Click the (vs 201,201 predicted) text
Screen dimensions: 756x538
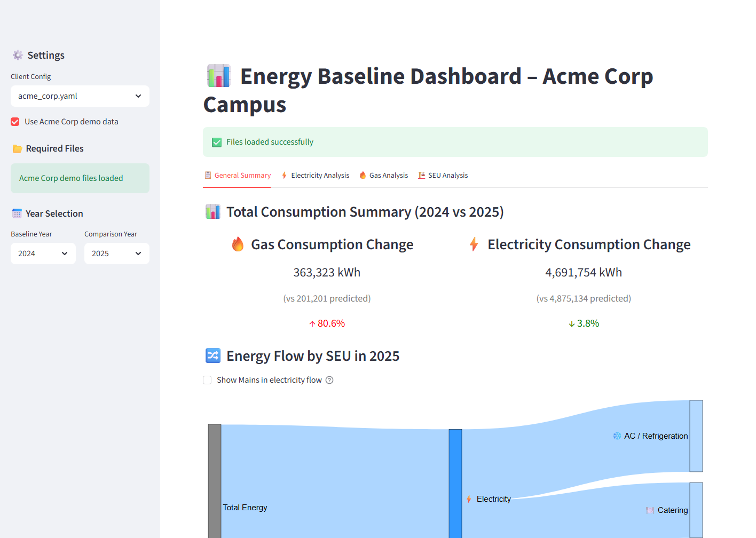coord(327,298)
